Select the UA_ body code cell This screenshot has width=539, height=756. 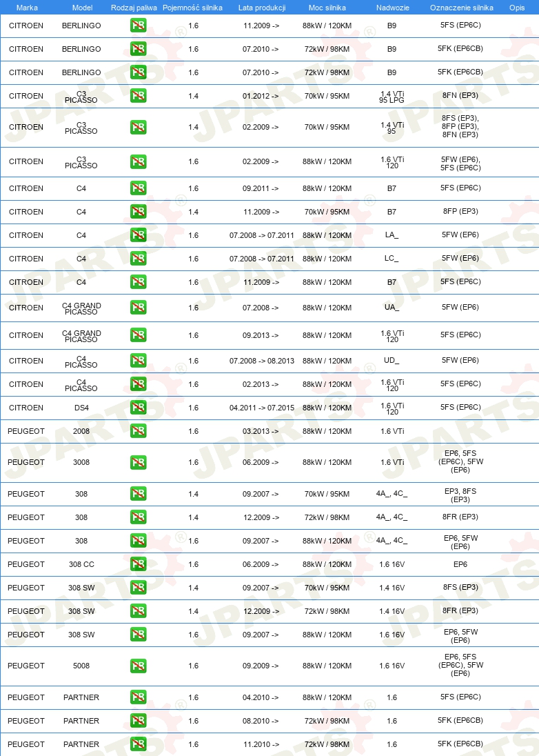tap(391, 308)
